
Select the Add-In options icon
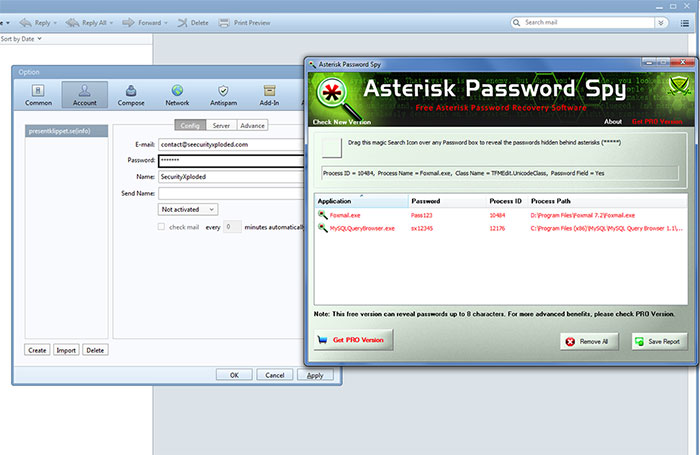click(269, 95)
